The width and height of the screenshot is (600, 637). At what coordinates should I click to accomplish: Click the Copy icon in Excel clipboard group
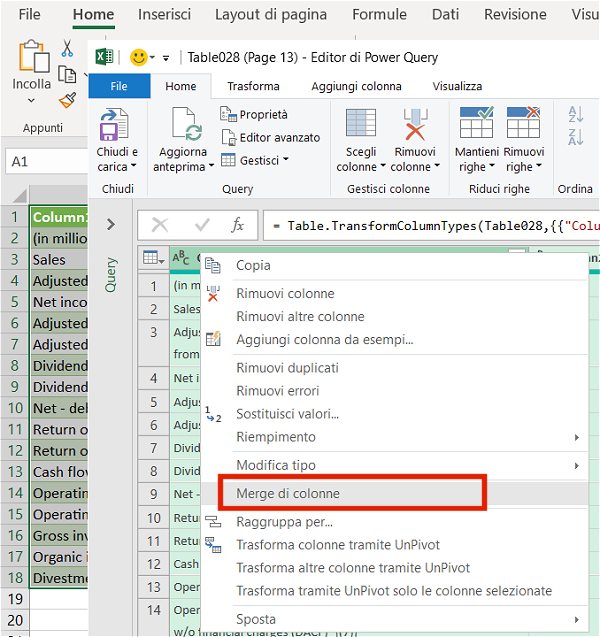(x=67, y=75)
